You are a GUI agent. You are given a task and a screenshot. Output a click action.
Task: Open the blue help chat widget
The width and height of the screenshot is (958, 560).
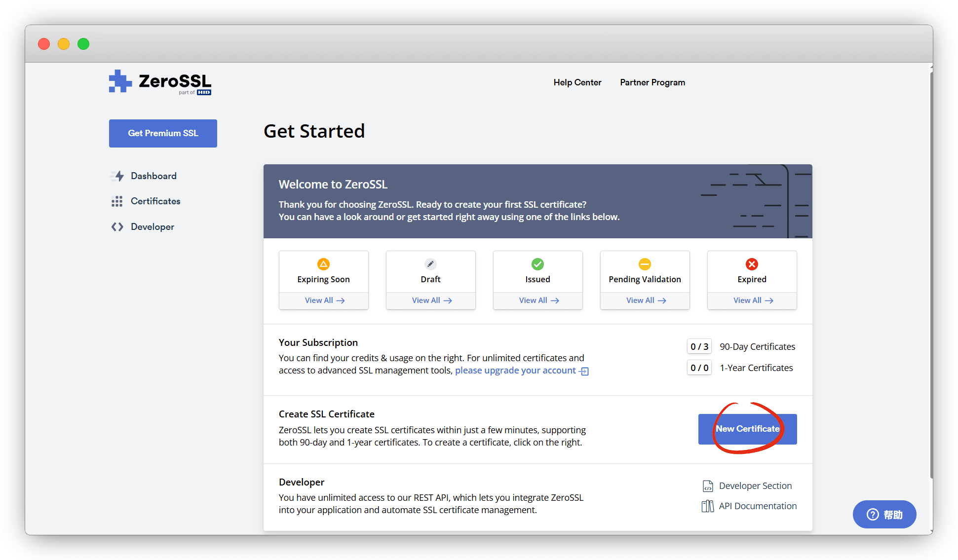click(884, 515)
